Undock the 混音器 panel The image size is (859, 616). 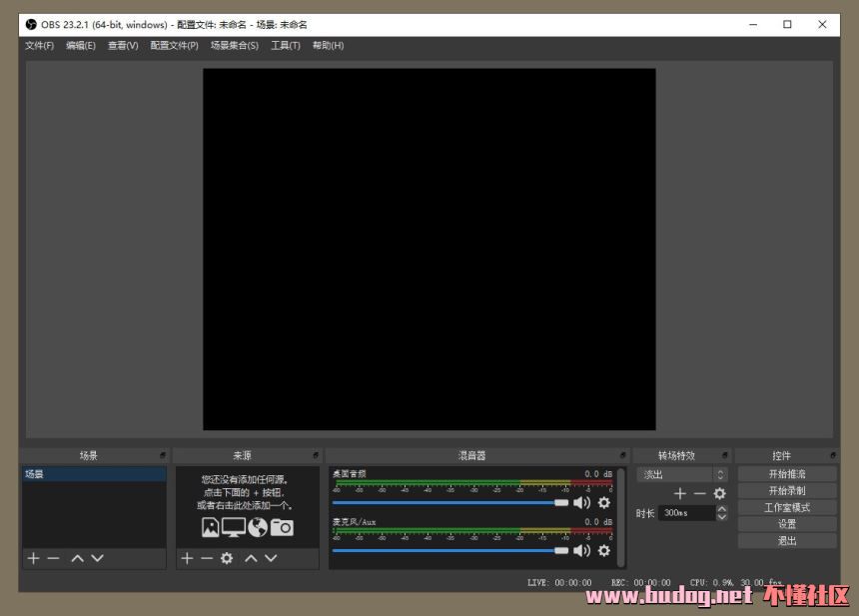(x=623, y=455)
